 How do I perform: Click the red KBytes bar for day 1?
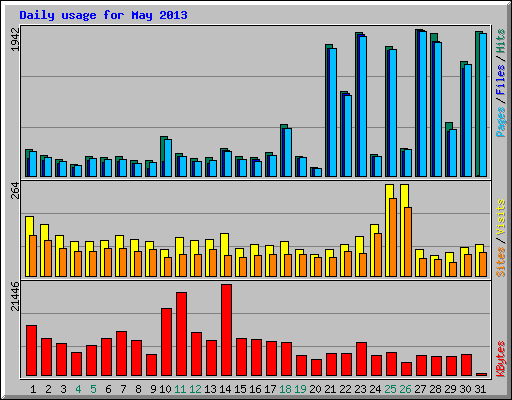pos(31,351)
